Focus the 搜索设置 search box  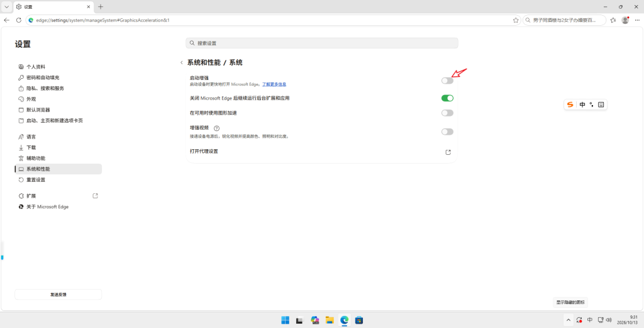click(321, 43)
